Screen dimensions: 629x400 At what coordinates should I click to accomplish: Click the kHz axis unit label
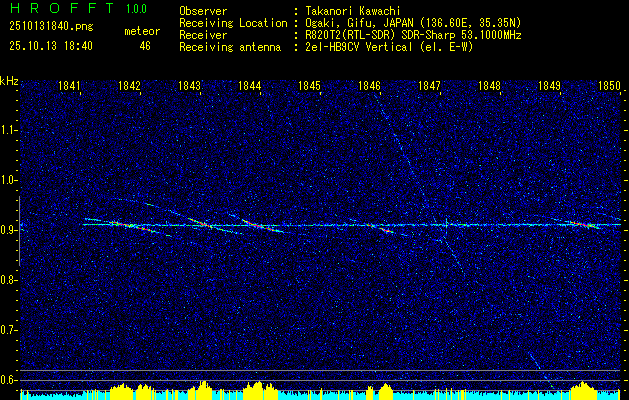click(x=9, y=80)
